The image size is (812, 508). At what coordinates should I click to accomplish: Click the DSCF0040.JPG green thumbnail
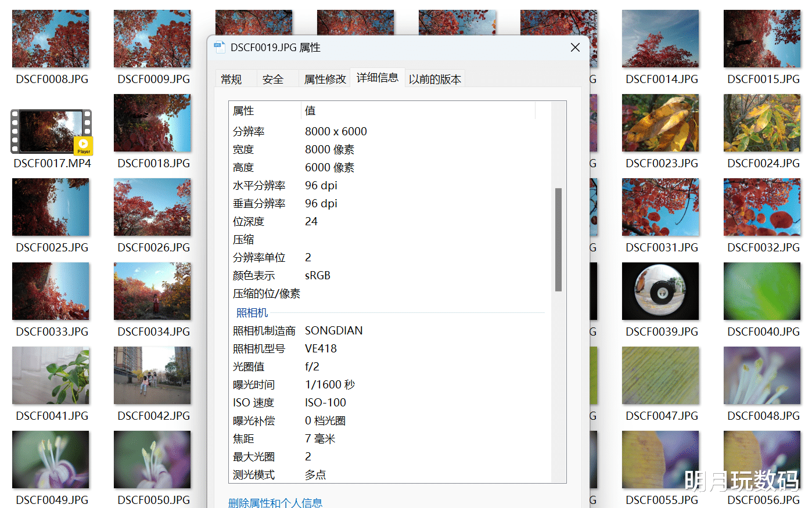tap(762, 291)
